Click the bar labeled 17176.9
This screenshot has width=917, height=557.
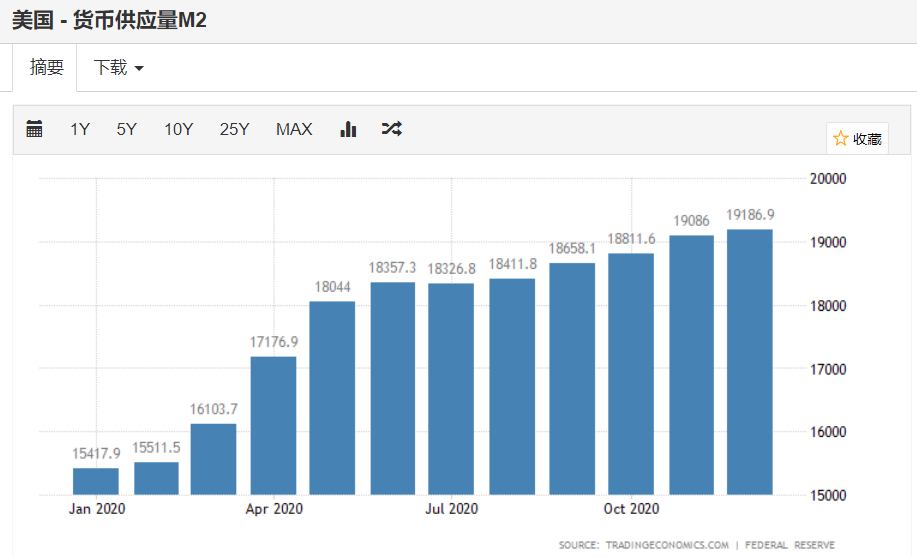click(273, 426)
